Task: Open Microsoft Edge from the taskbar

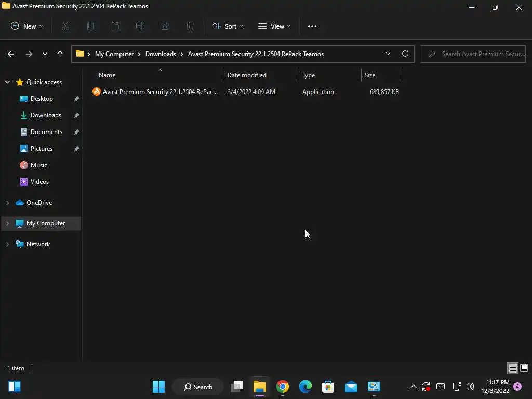Action: click(305, 387)
